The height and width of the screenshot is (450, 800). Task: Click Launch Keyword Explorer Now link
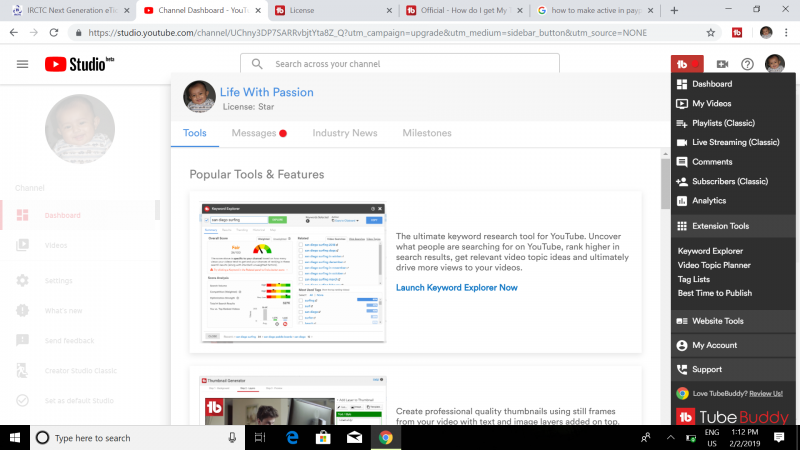[x=457, y=287]
